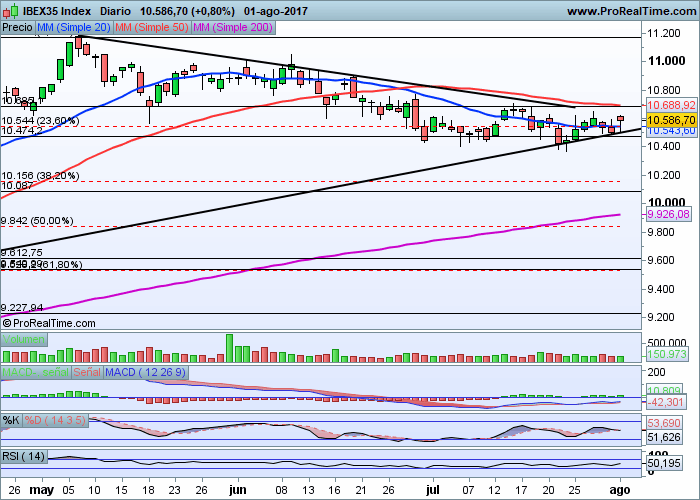Screen dimensions: 700x500
Task: Click the ago month label on time axis
Action: coord(620,490)
